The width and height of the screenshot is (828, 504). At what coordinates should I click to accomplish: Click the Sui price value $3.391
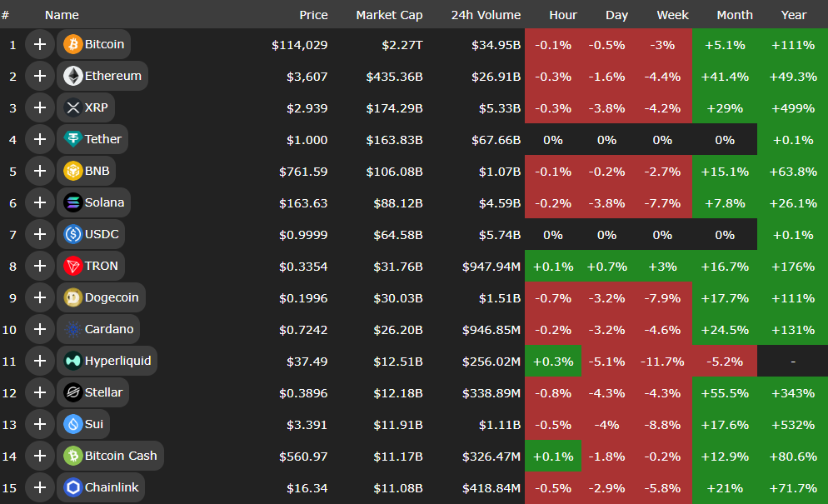307,424
